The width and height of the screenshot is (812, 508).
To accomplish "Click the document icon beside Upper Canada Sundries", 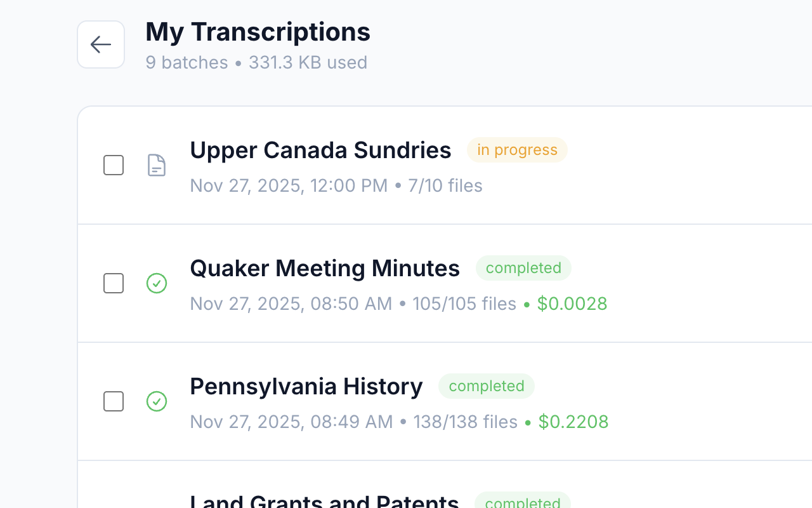I will coord(157,165).
